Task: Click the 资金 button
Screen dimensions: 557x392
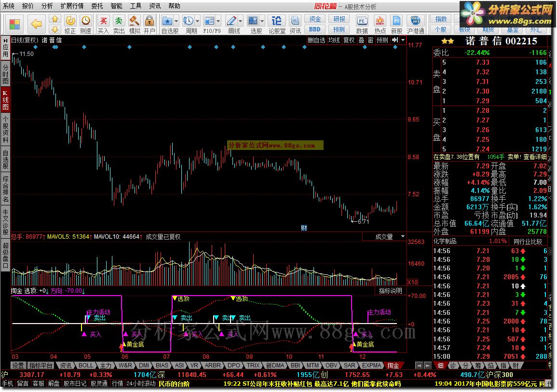Action: coord(315,19)
